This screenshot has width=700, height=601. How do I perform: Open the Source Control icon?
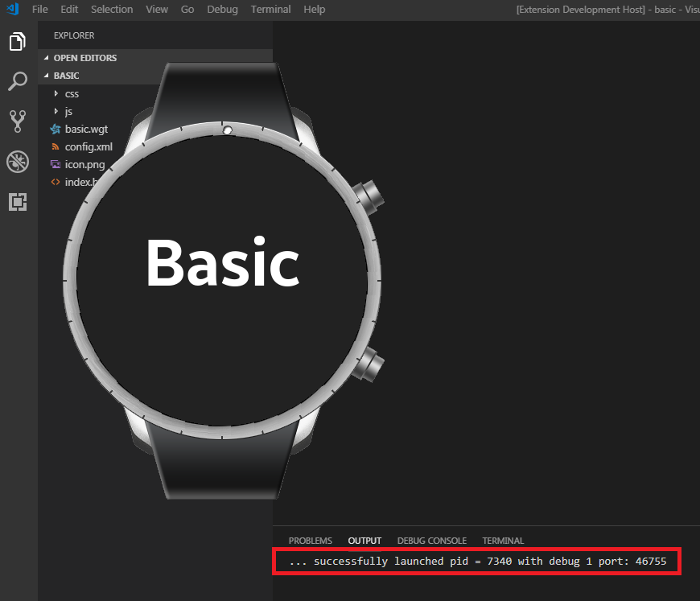point(18,121)
